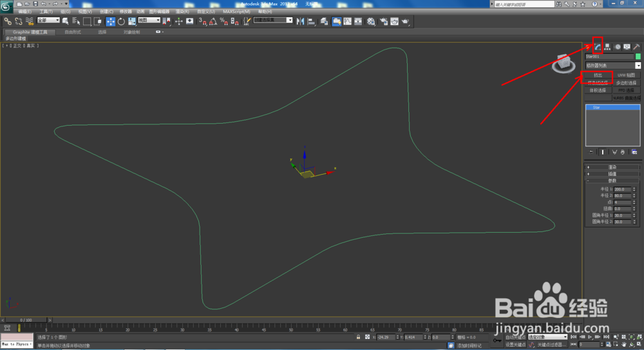Click Bind to Space Warp icon
This screenshot has height=350, width=644.
pos(29,21)
